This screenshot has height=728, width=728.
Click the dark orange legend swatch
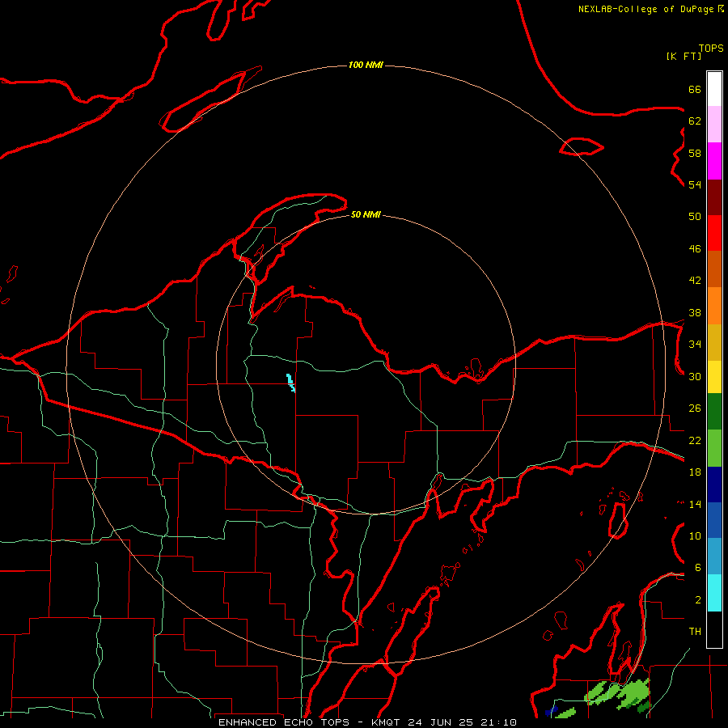pyautogui.click(x=714, y=269)
